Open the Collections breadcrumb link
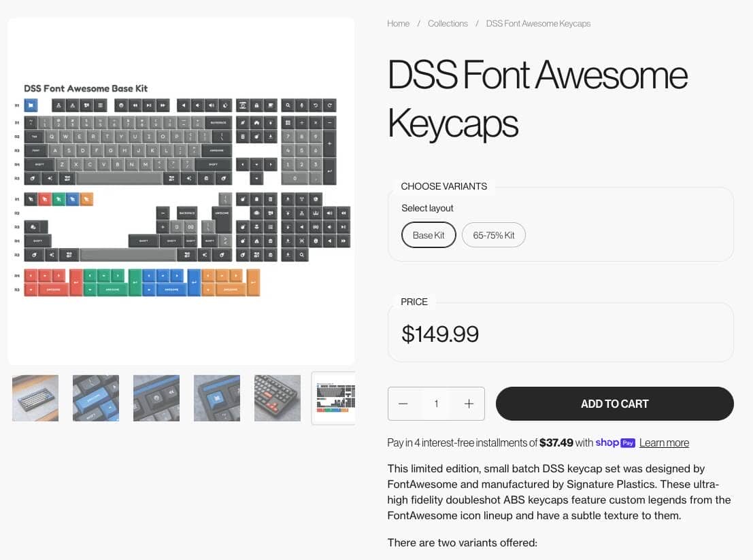This screenshot has height=560, width=753. click(448, 24)
